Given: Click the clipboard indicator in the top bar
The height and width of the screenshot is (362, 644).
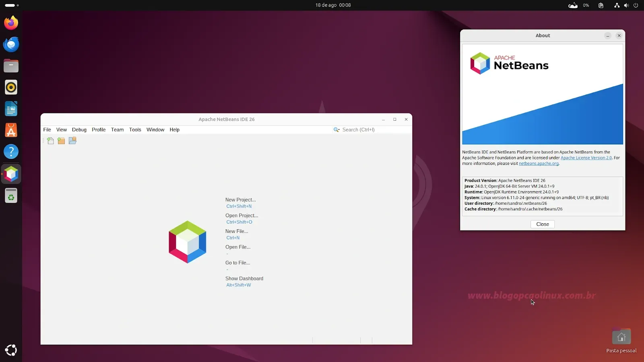Looking at the screenshot, I should 601,5.
